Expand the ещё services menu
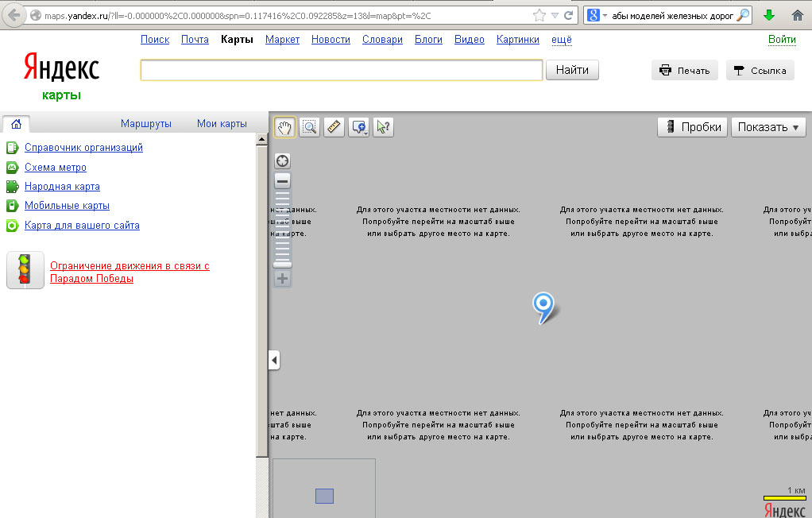Screen dimensions: 812x518 [562, 40]
